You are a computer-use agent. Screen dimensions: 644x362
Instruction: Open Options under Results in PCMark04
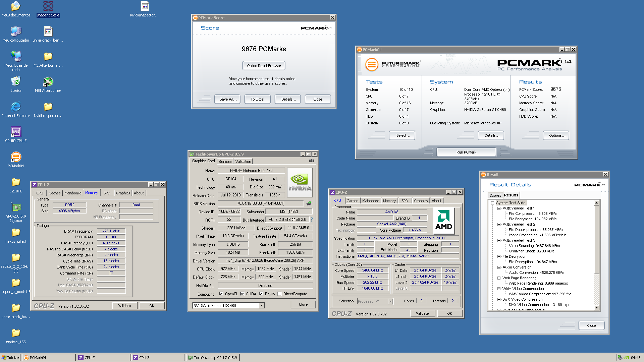click(557, 135)
